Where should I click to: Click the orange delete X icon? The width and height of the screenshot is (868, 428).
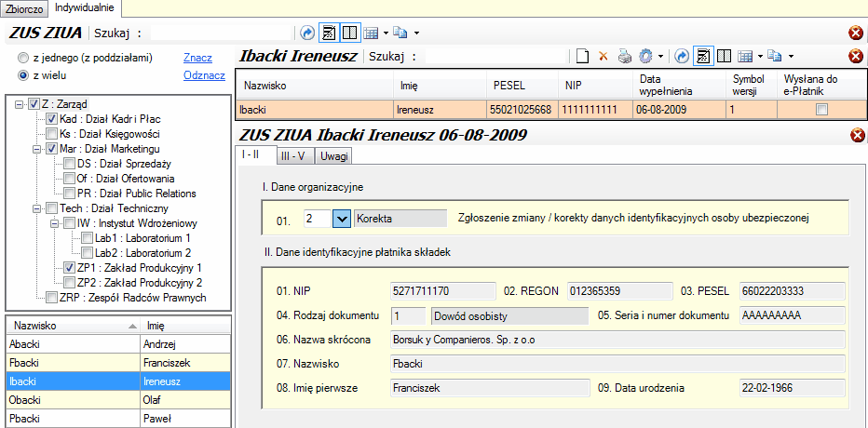click(x=603, y=56)
